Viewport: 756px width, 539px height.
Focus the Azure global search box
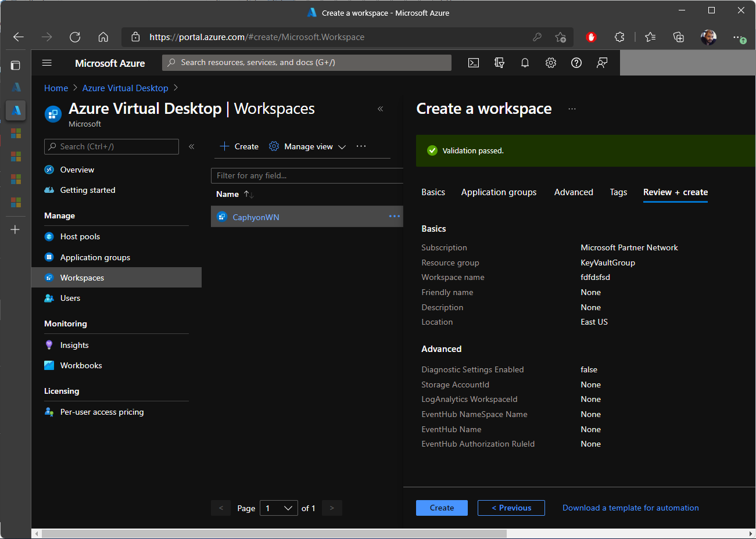click(307, 63)
